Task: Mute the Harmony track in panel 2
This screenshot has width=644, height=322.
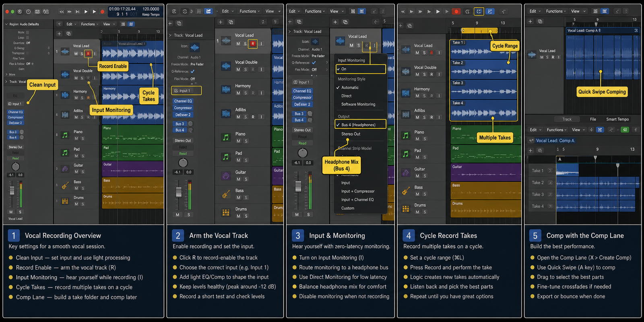Action: click(238, 93)
